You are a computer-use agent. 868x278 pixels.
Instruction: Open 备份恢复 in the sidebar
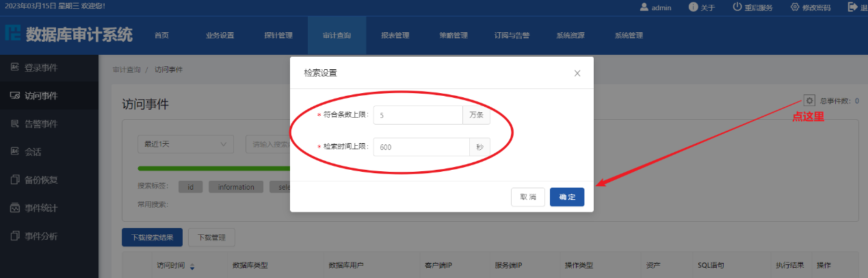tap(41, 180)
